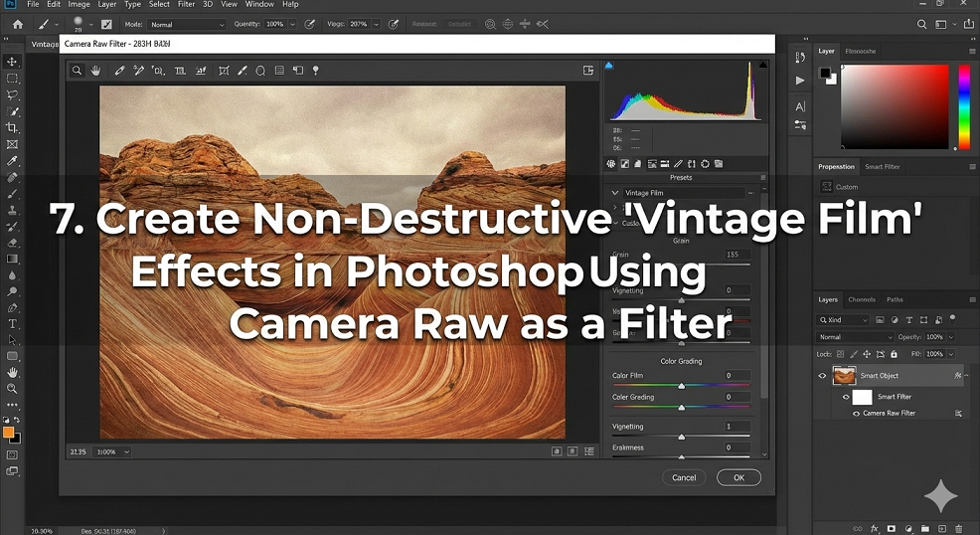Click the delete layer trash icon
Image resolution: width=980 pixels, height=535 pixels.
pos(959,529)
